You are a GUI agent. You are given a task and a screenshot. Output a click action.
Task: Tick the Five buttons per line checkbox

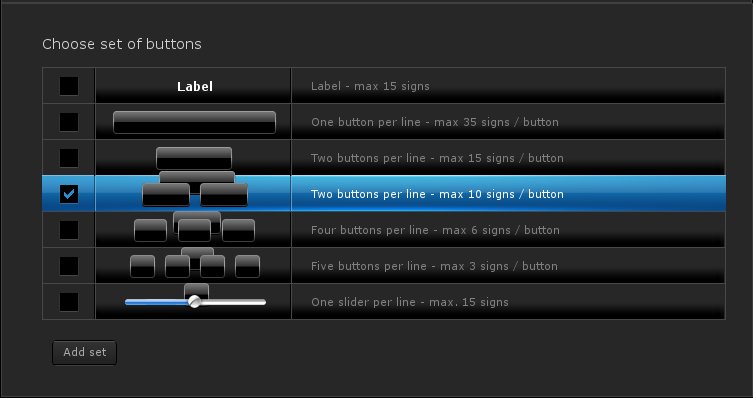pyautogui.click(x=69, y=266)
